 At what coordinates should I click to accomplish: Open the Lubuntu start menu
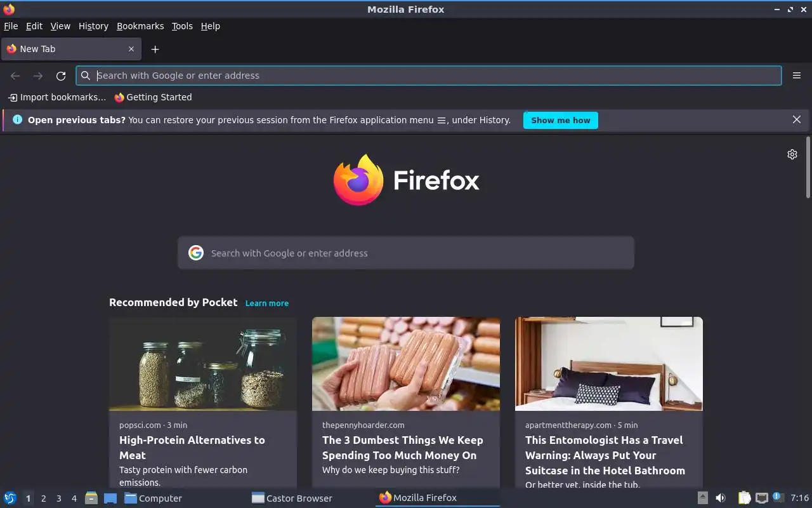(x=10, y=498)
